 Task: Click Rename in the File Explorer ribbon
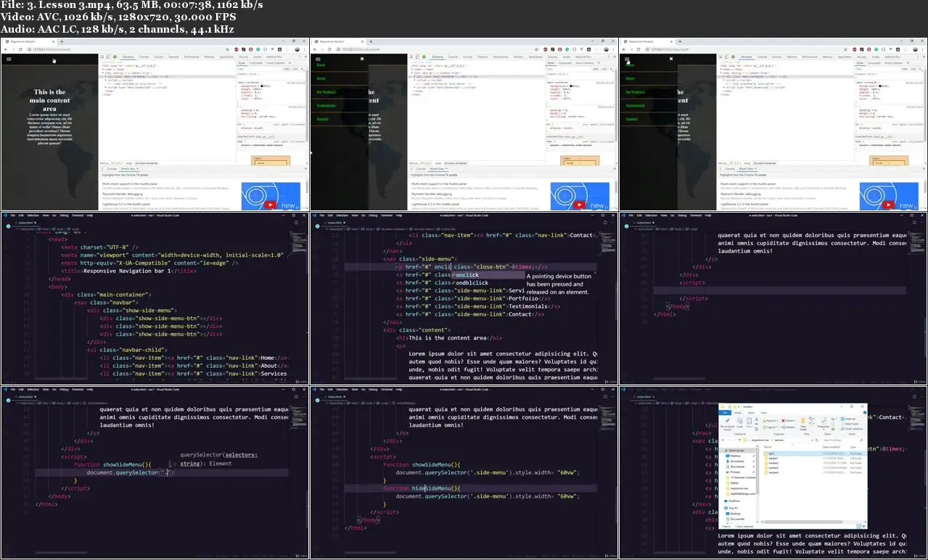pyautogui.click(x=789, y=427)
